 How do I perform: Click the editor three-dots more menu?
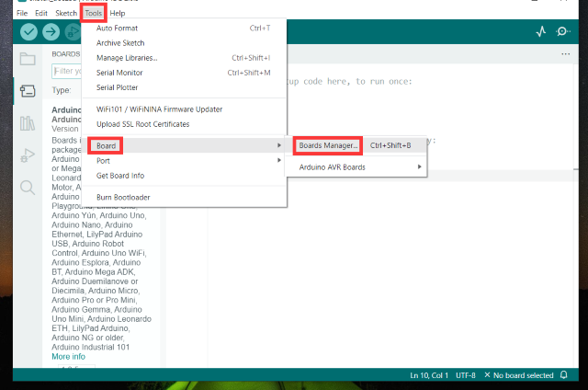point(566,54)
